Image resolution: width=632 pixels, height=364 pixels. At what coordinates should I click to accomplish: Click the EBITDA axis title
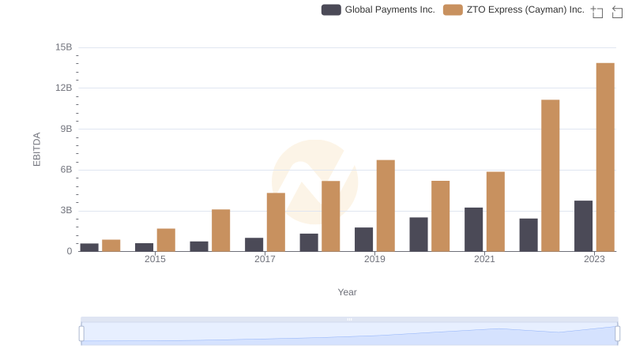36,149
